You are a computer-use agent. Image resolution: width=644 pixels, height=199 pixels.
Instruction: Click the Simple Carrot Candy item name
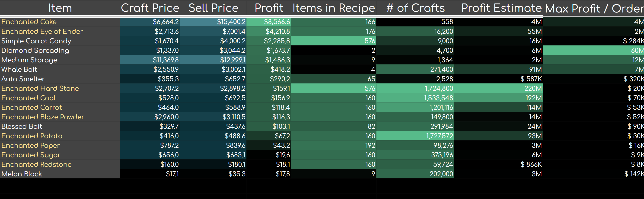click(x=36, y=41)
